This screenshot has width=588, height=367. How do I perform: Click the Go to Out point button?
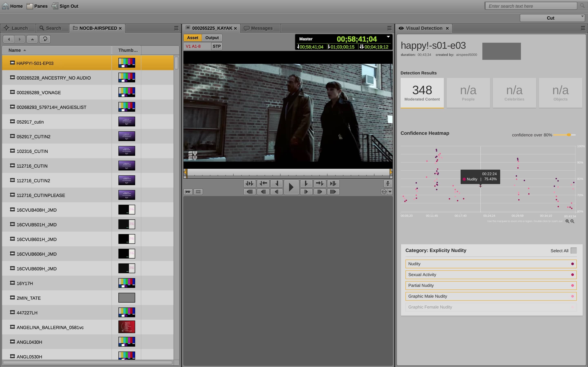click(320, 183)
